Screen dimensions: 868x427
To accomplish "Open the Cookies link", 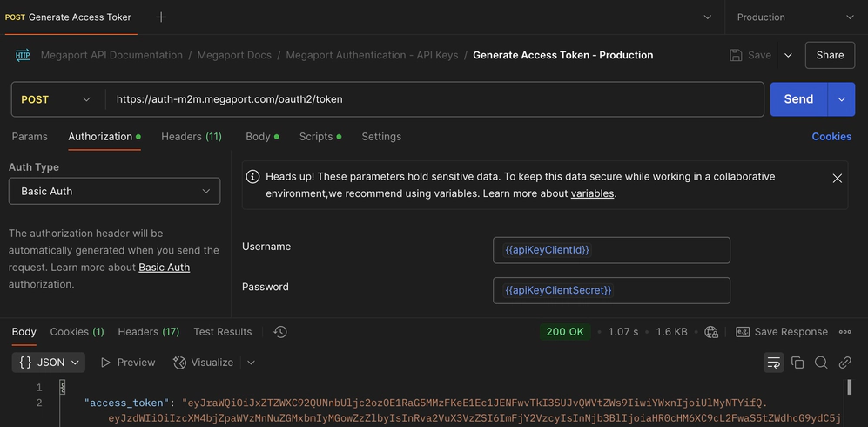I will click(x=831, y=137).
